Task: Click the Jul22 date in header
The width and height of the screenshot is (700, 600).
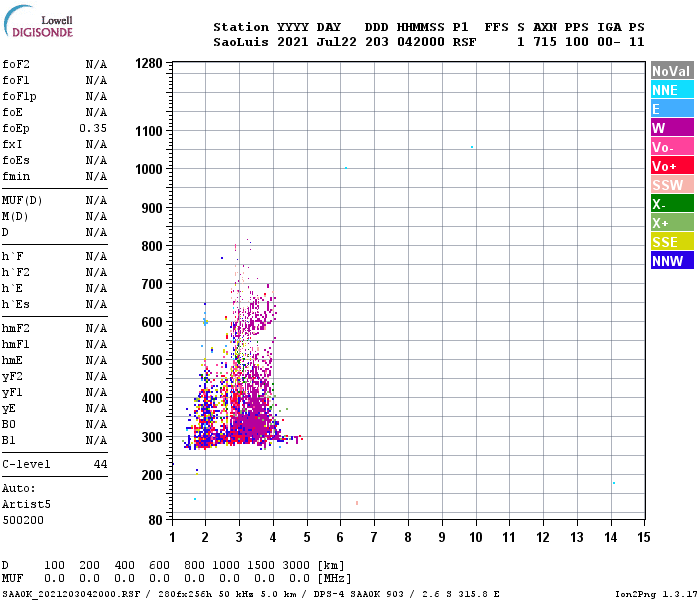Action: [x=337, y=42]
